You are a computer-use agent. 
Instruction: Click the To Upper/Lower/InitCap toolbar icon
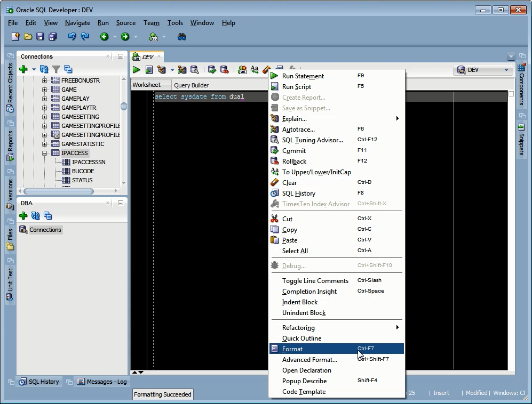(255, 70)
